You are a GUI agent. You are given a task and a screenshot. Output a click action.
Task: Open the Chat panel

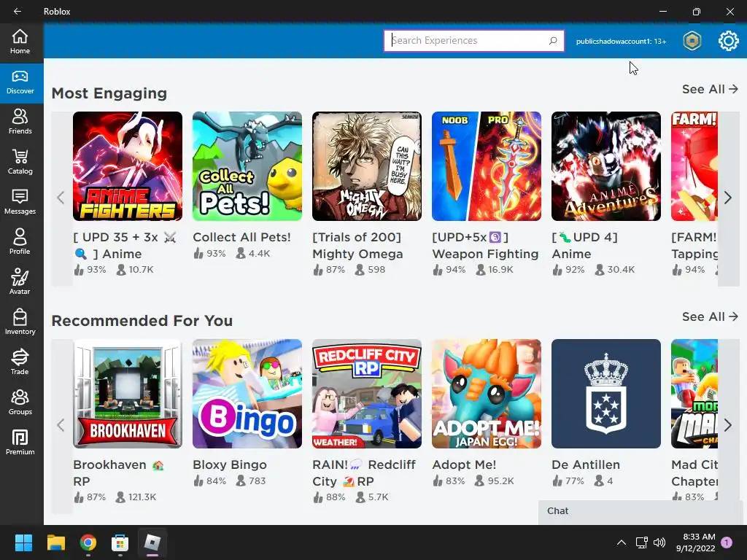pos(640,511)
